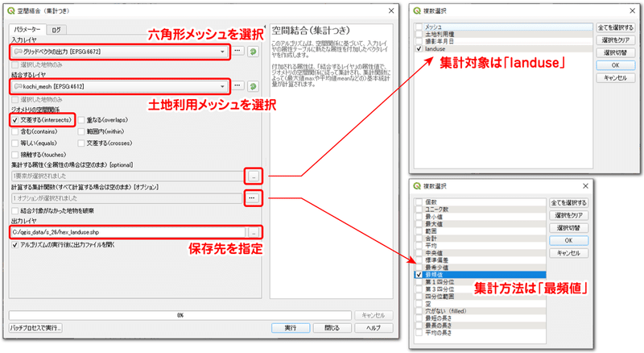Enable 重なる(overlaps) checkbox
Screen dimensions: 644x353
coord(81,120)
